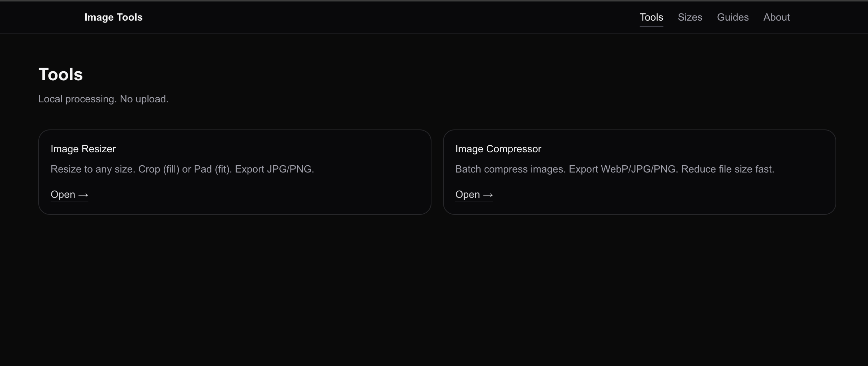The image size is (868, 366).
Task: Click the 'Local processing. No upload.' subtitle
Action: tap(103, 98)
